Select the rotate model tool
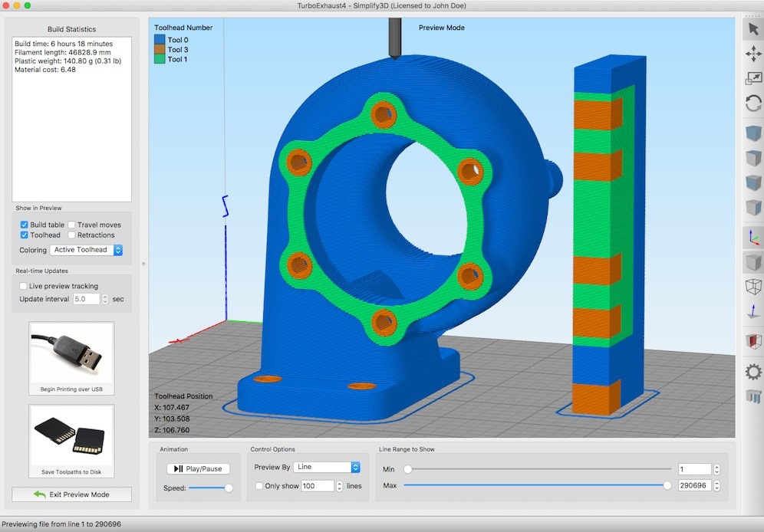Image resolution: width=764 pixels, height=532 pixels. coord(753,102)
